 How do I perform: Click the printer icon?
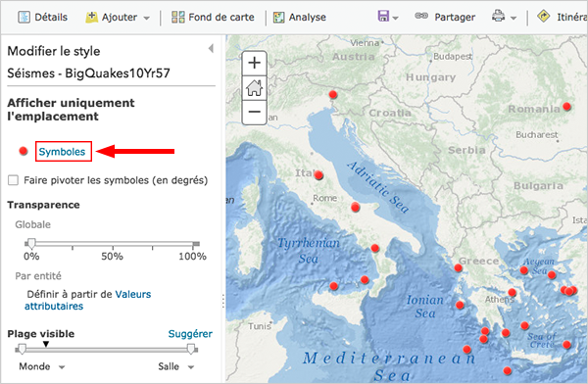(x=499, y=16)
